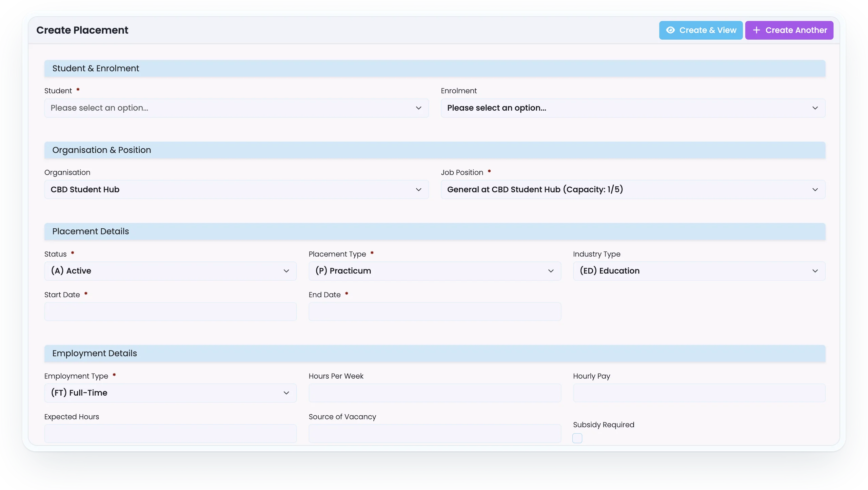Click the plus icon in Create Another
Viewport: 868px width, 490px height.
point(756,30)
